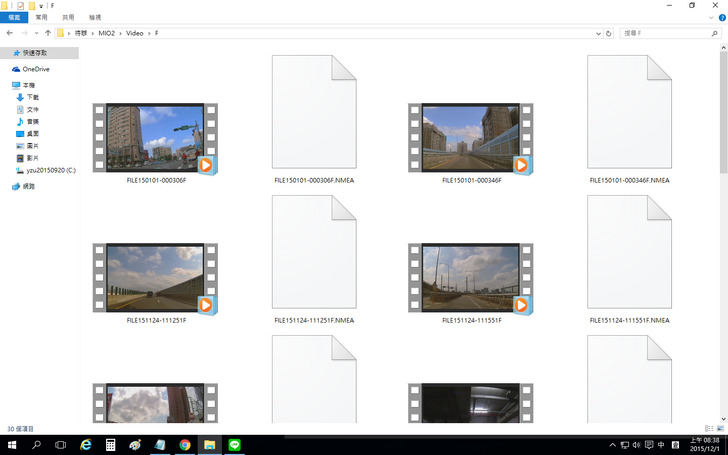Image resolution: width=728 pixels, height=455 pixels.
Task: Click the Network (網路) item in sidebar
Action: (x=29, y=186)
